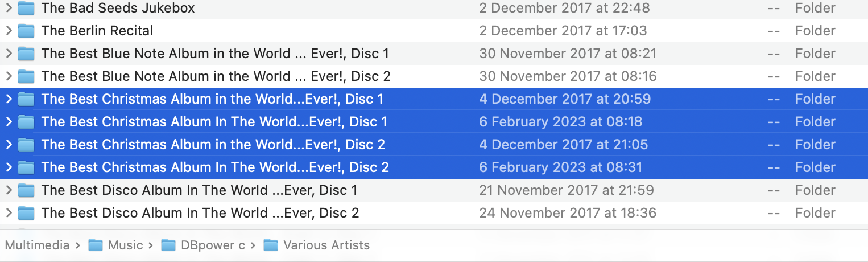Expand Best Disco Album Disc 1 folder

point(9,190)
